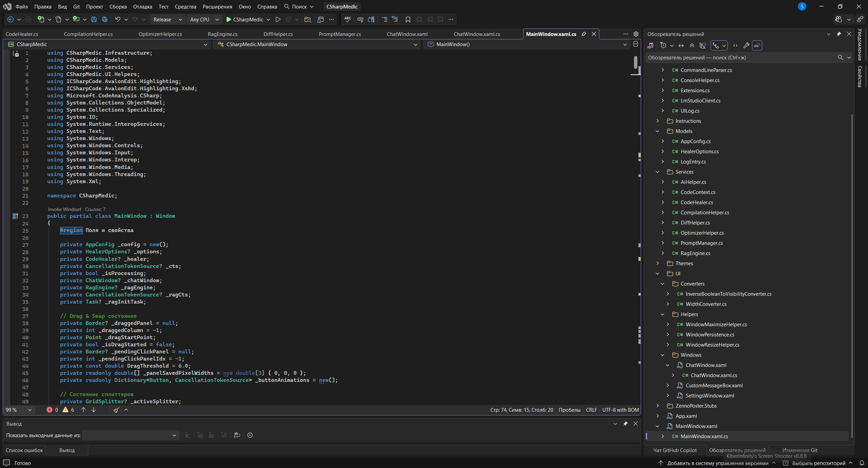Click Find in Files toolbar icon

(x=308, y=19)
